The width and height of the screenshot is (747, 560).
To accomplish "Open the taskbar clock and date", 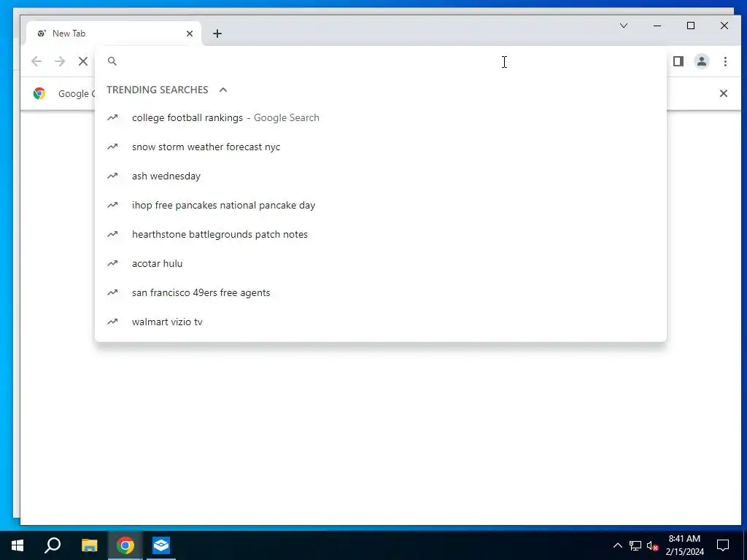I will [x=684, y=545].
